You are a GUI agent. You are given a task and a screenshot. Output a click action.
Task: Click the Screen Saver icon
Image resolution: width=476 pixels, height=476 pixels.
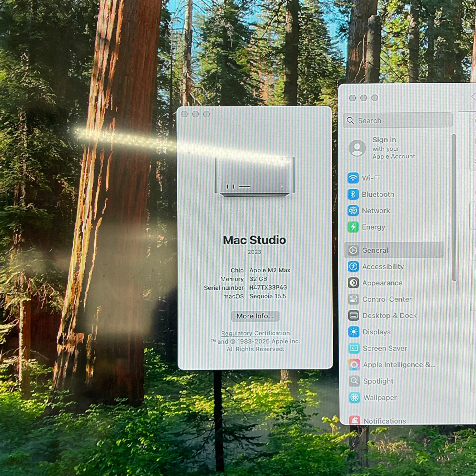(354, 348)
